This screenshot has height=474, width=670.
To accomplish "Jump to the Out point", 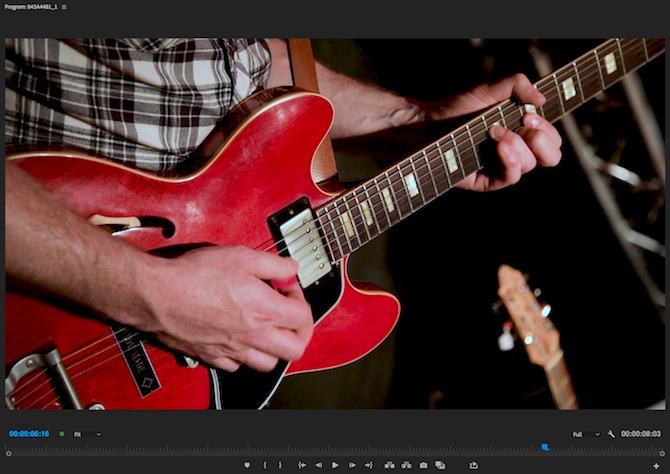I will pyautogui.click(x=368, y=465).
